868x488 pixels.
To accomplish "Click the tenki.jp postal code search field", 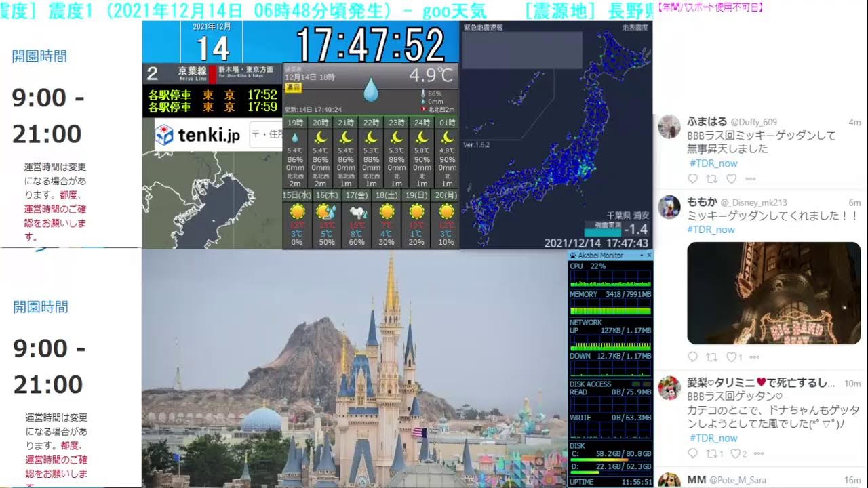I will (x=266, y=134).
